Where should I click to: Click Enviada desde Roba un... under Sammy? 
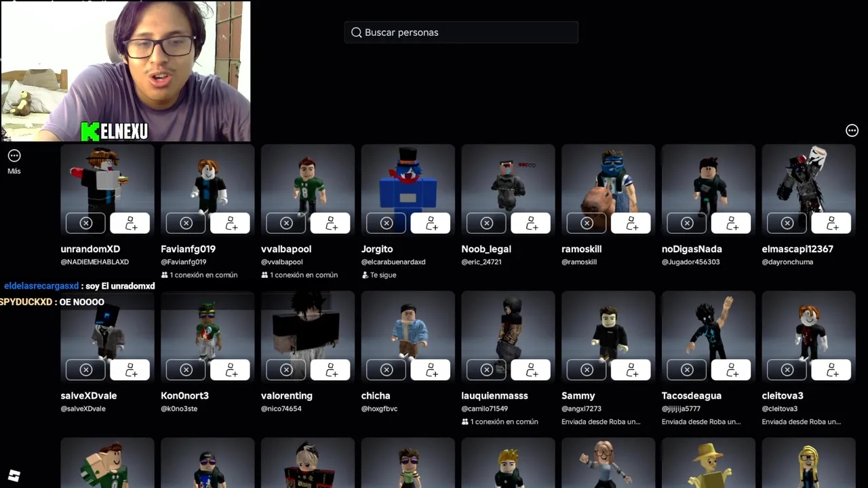tap(601, 422)
